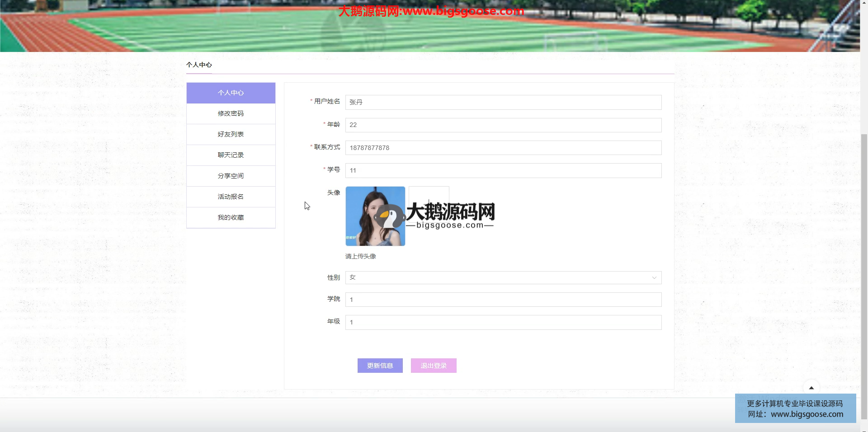Click the back-to-top arrow icon
The image size is (868, 432).
tap(811, 388)
